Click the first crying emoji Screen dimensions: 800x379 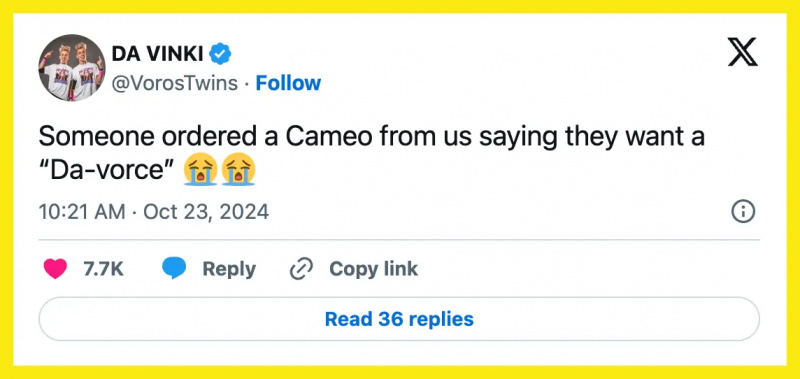point(201,170)
